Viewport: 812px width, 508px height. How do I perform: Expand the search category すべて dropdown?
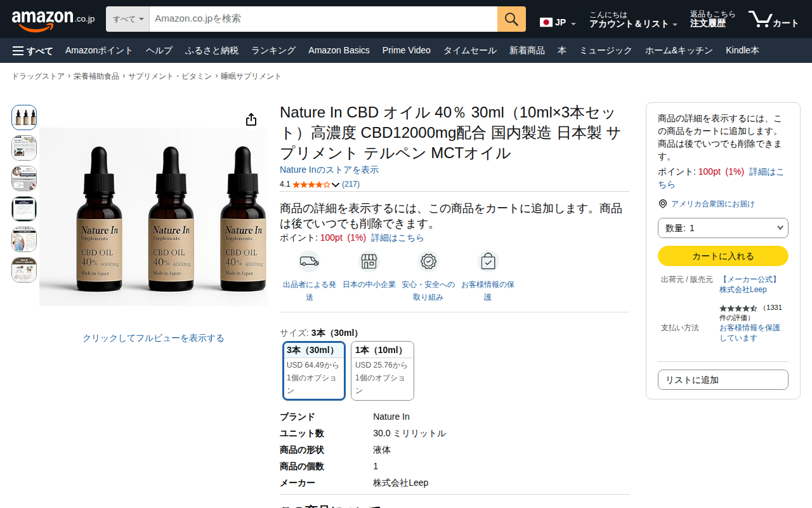pos(128,19)
